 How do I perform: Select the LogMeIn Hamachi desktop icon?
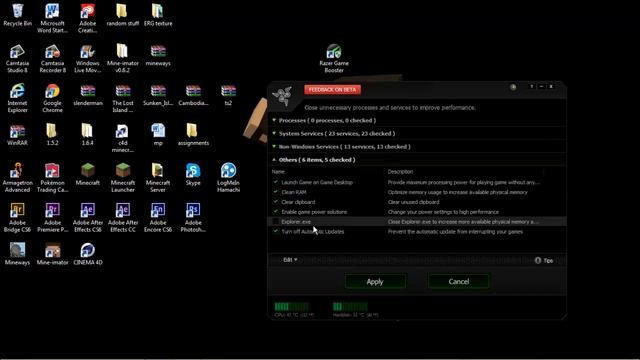tap(228, 178)
